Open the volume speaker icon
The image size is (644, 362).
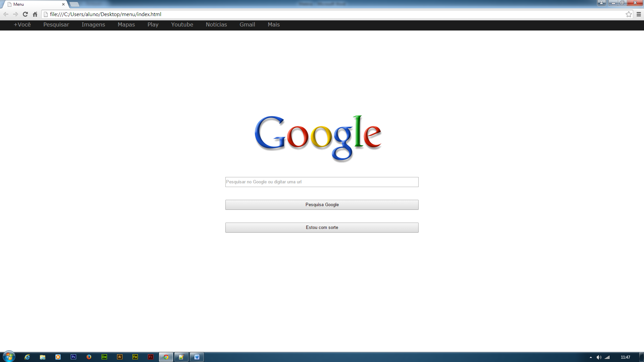599,357
